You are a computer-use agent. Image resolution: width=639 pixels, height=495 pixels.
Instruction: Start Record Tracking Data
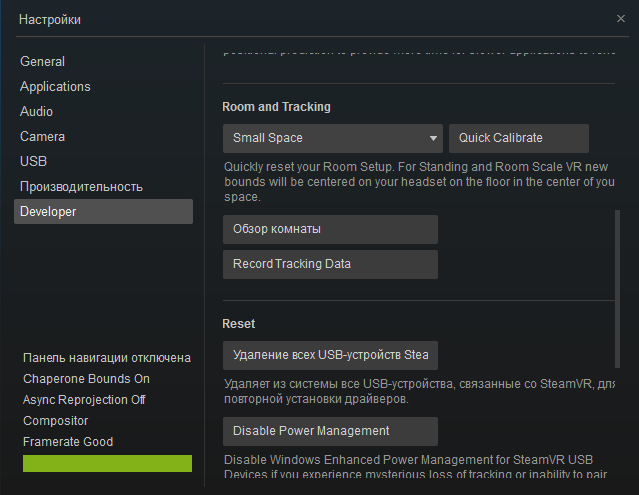[x=330, y=265]
